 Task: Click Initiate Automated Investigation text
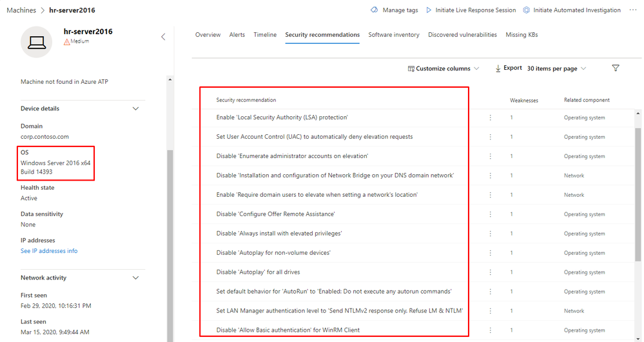[577, 10]
